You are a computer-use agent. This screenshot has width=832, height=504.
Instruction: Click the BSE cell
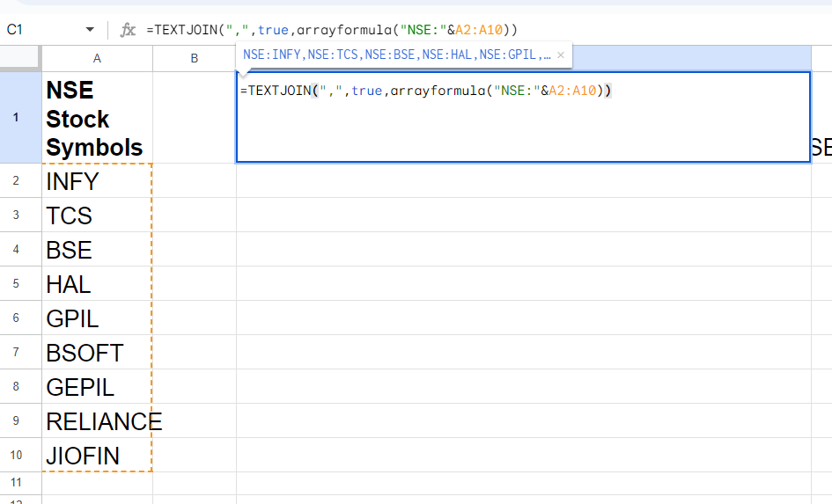click(97, 249)
